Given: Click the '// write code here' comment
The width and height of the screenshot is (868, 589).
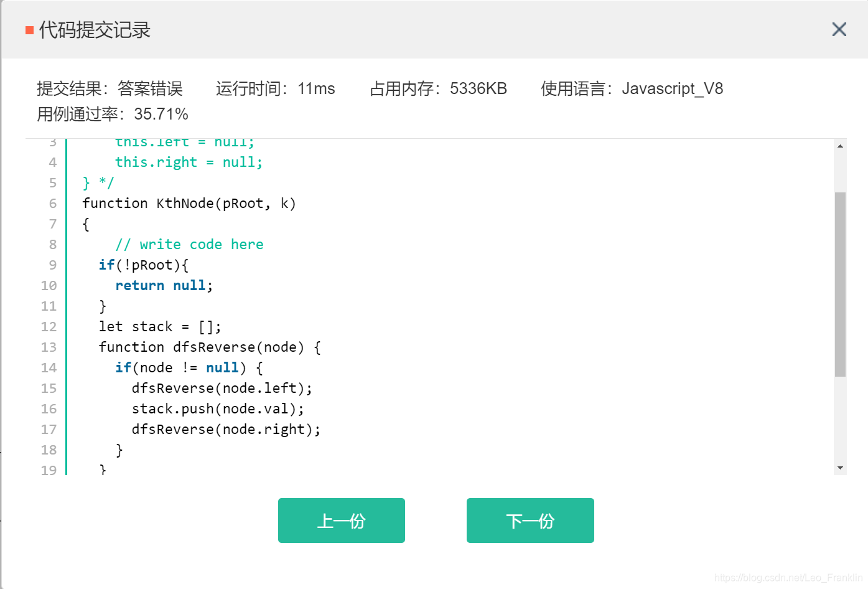Looking at the screenshot, I should (189, 245).
